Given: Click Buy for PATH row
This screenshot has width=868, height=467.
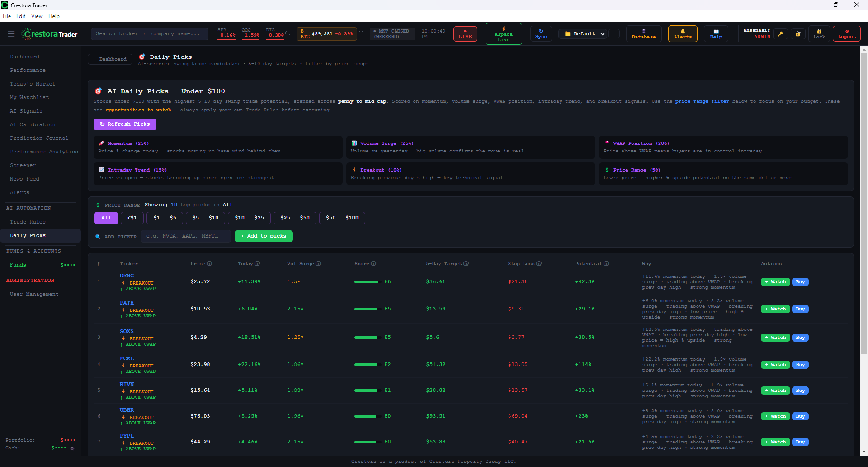Looking at the screenshot, I should tap(800, 309).
